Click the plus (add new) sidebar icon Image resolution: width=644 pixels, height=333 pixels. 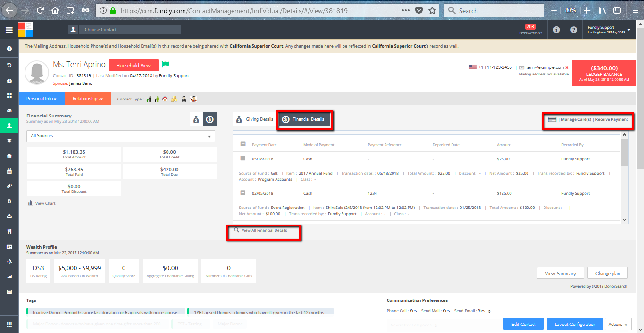pos(9,49)
